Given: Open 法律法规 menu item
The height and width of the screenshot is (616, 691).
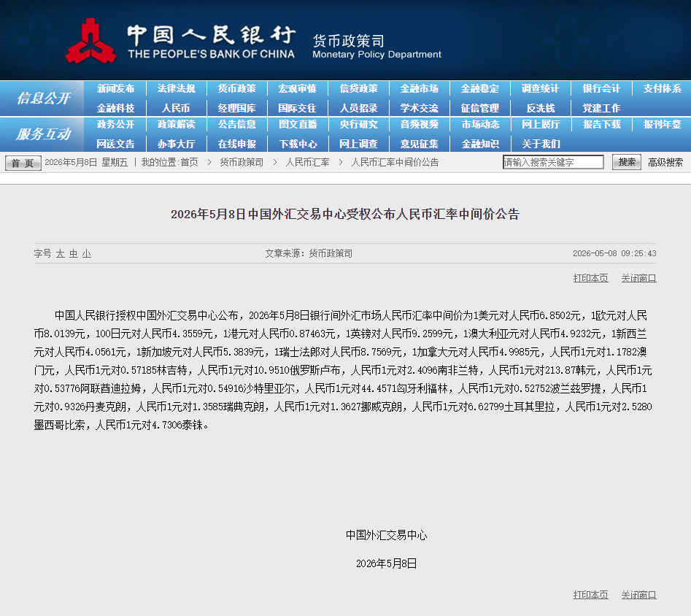Looking at the screenshot, I should tap(177, 88).
